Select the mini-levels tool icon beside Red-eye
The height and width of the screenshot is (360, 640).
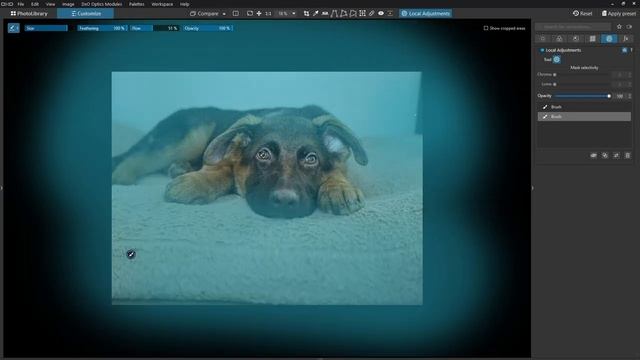(x=390, y=13)
